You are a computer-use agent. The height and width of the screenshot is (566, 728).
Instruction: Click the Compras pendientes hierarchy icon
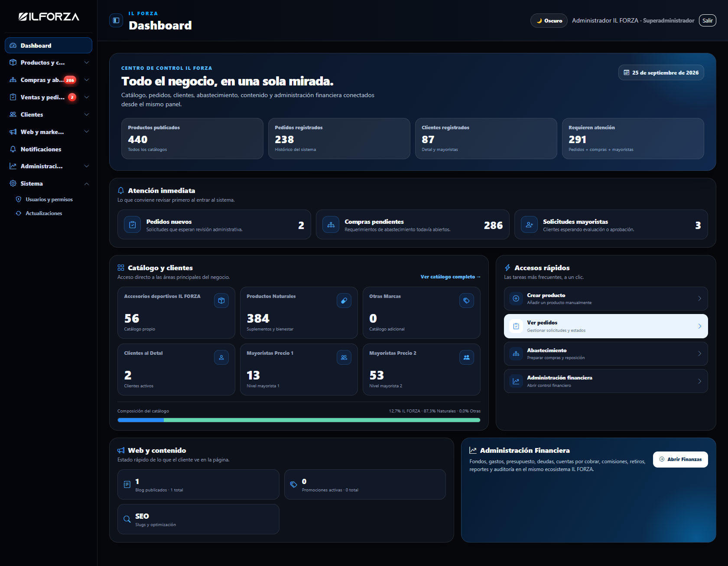[x=331, y=225]
